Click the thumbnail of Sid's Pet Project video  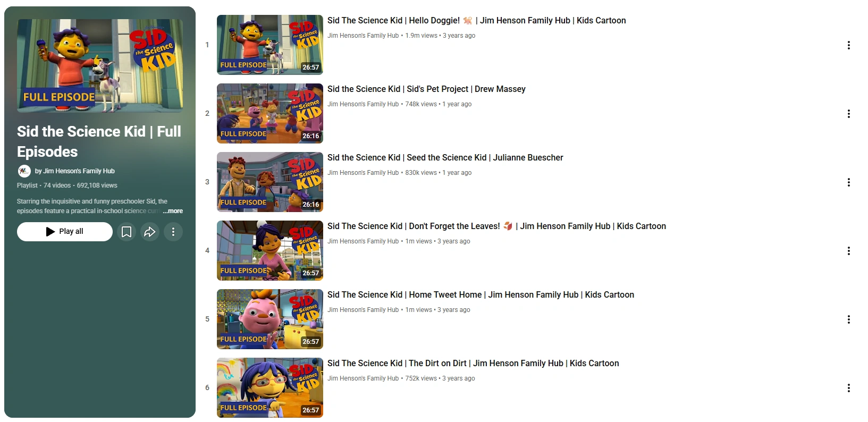[270, 114]
